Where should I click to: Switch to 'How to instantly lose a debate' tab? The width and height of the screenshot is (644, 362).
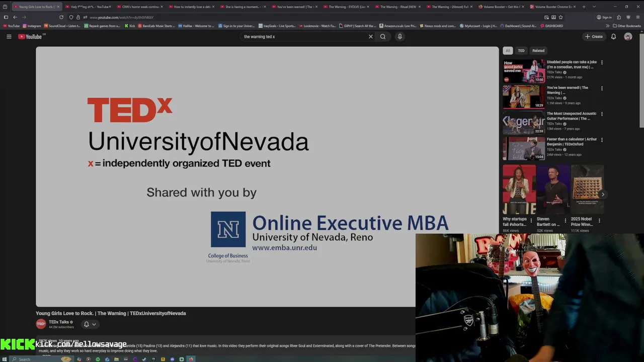click(x=191, y=7)
